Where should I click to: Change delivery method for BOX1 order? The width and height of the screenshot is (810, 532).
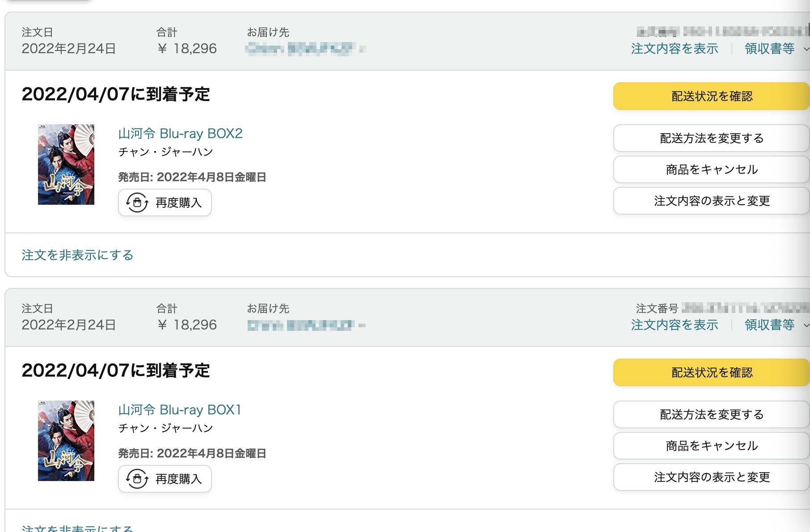[x=712, y=414]
